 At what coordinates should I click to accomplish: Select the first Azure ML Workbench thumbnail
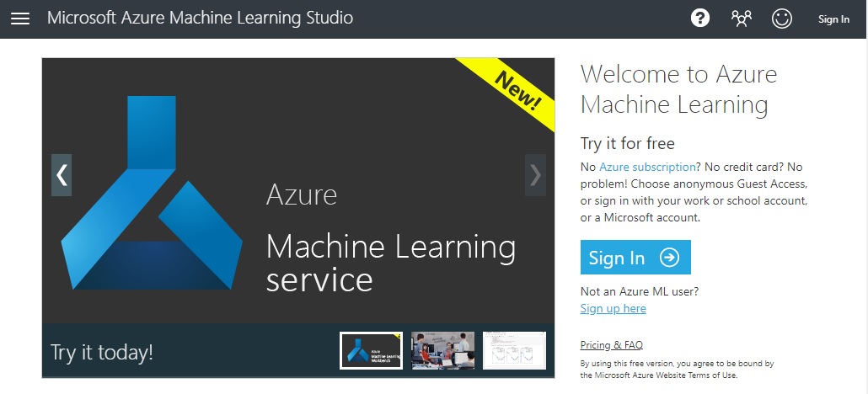(371, 350)
